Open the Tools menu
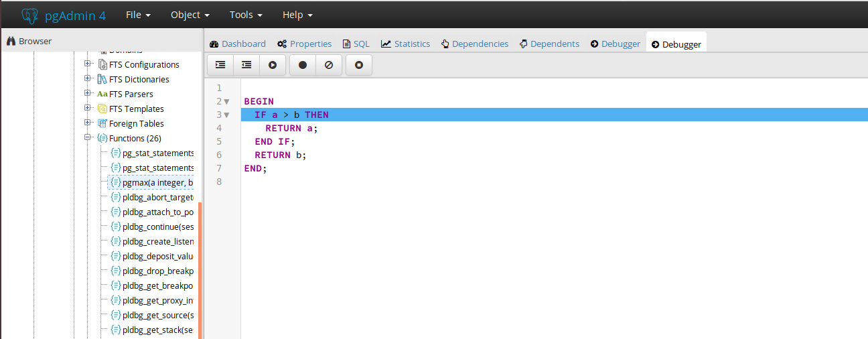868x339 pixels. [x=246, y=15]
